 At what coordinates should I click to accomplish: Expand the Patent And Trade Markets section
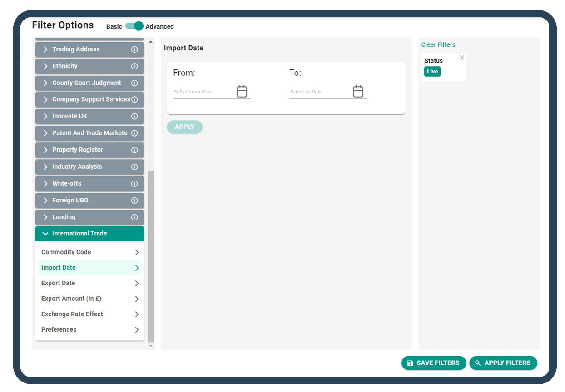(x=89, y=133)
